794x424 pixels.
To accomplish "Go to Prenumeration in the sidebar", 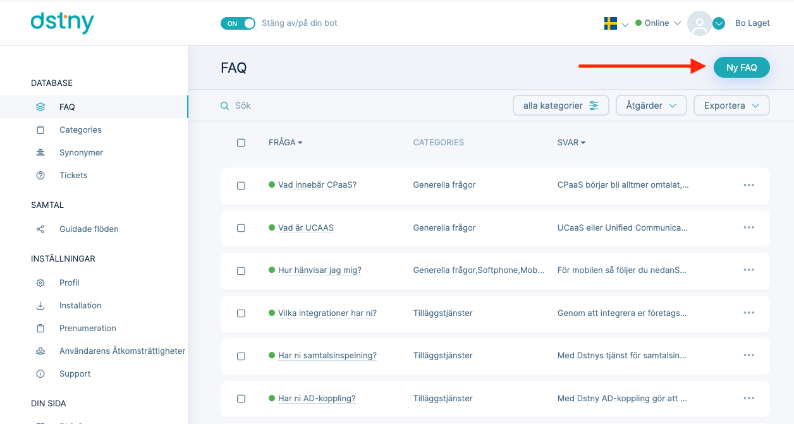I will 88,328.
